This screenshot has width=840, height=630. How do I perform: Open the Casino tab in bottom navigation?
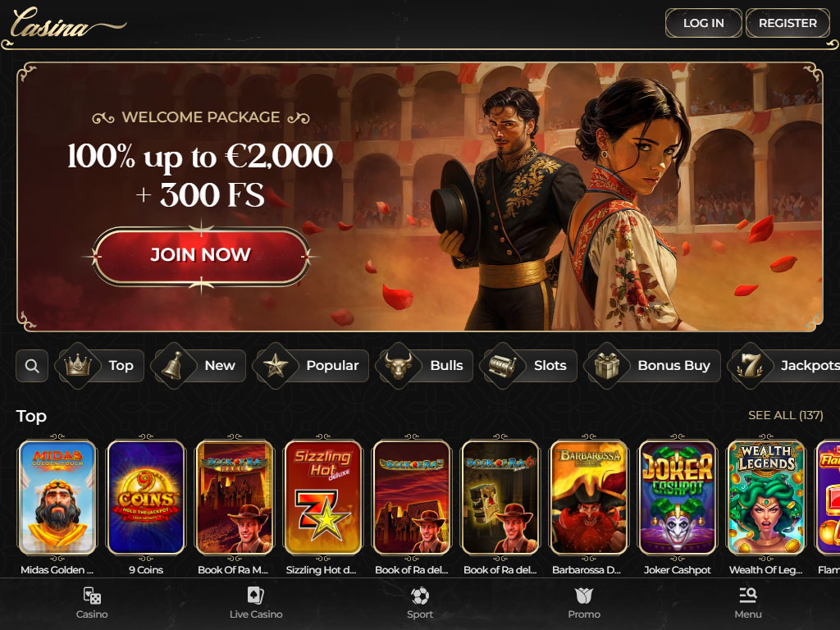tap(92, 603)
